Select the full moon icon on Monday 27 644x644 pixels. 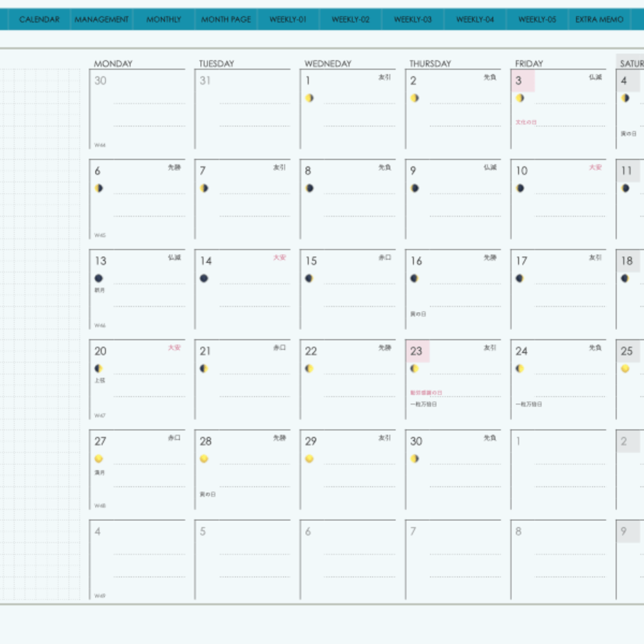99,458
